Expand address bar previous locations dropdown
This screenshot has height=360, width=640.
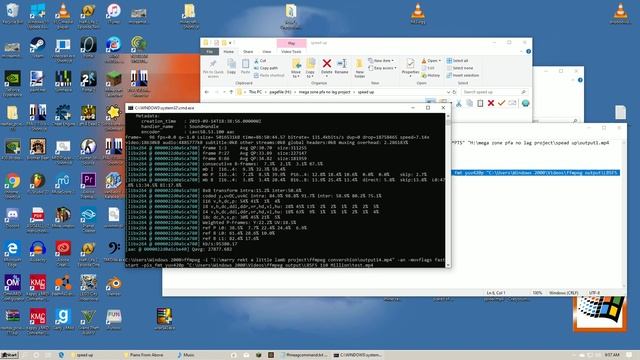tap(448, 92)
